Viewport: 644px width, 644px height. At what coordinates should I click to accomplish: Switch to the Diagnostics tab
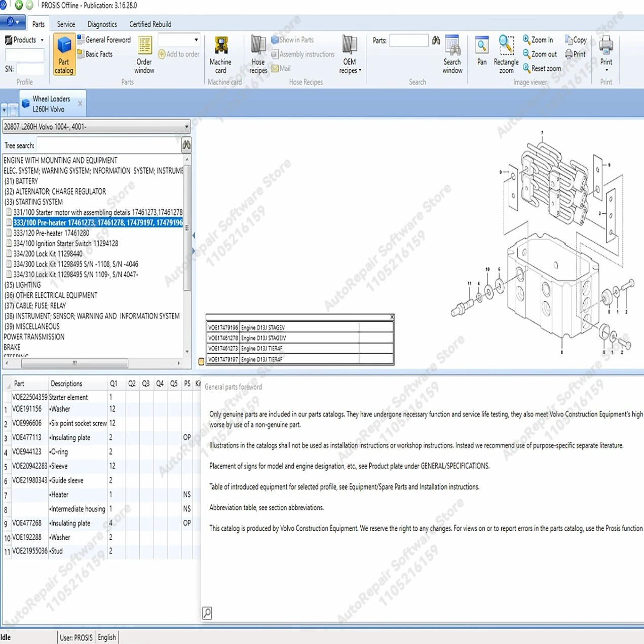(102, 24)
